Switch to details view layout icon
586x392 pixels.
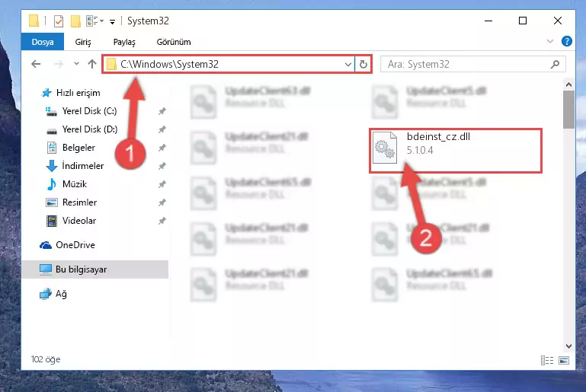pyautogui.click(x=547, y=360)
